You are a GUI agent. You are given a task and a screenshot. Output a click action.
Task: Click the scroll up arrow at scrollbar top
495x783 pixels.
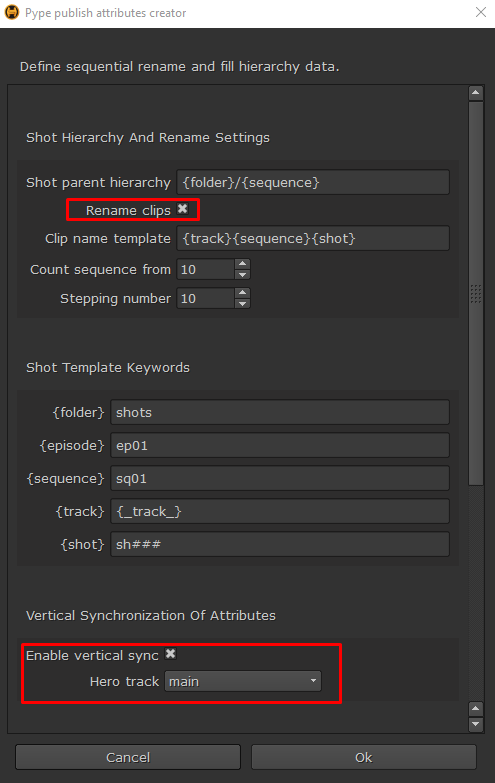point(476,93)
